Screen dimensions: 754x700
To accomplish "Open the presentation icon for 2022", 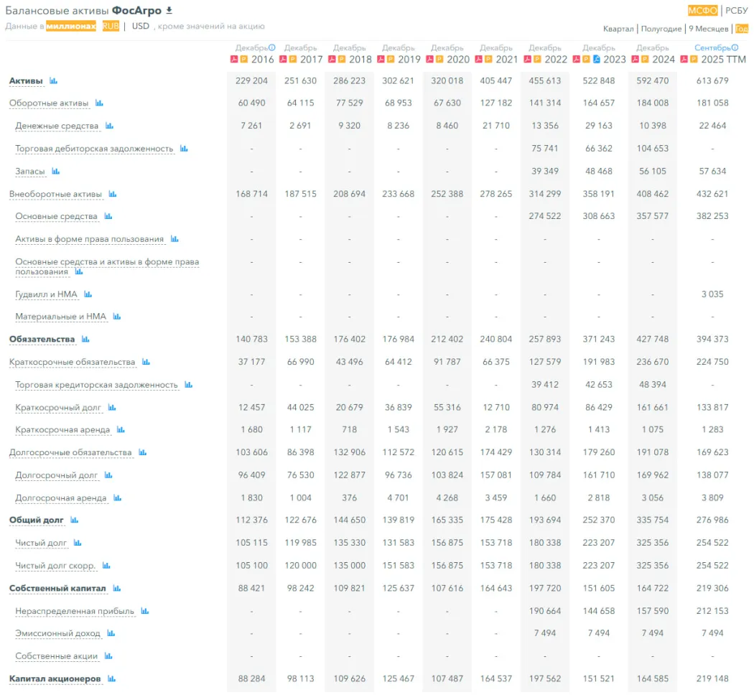I will click(537, 60).
